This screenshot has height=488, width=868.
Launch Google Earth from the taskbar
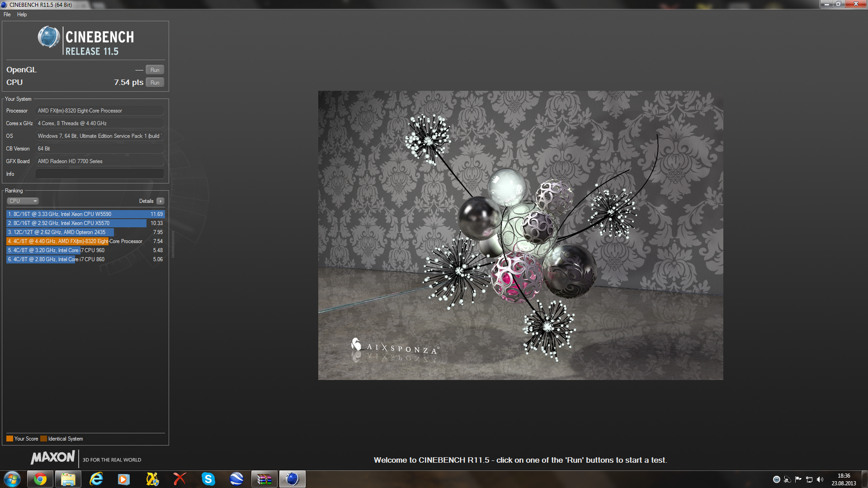click(x=236, y=479)
